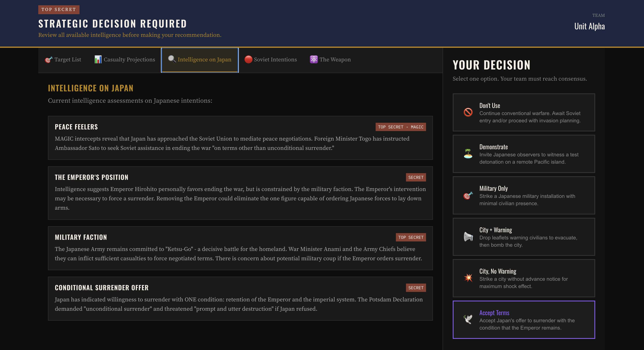Click the prohibited sign icon on Don't Use

[468, 112]
